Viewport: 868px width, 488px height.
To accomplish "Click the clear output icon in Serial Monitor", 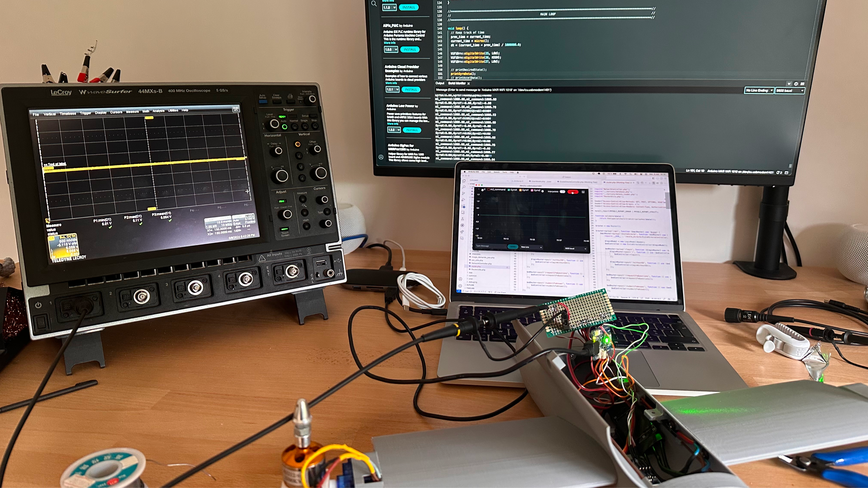I will (802, 84).
